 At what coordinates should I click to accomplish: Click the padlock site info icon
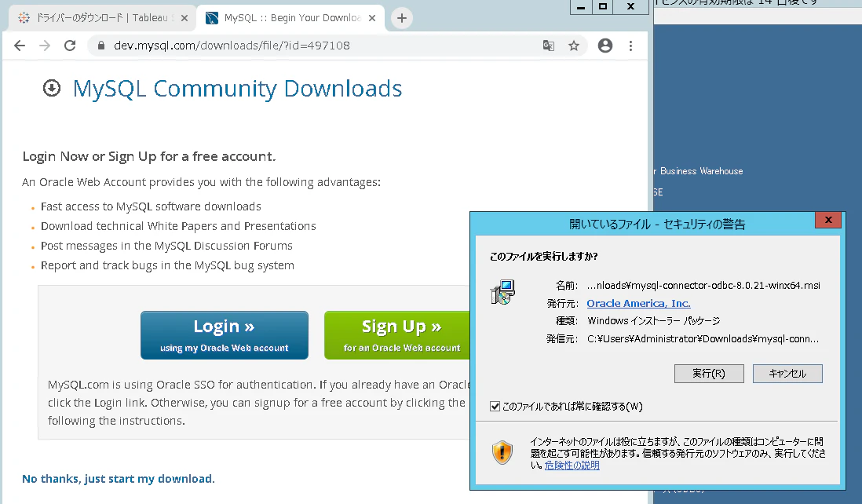101,46
